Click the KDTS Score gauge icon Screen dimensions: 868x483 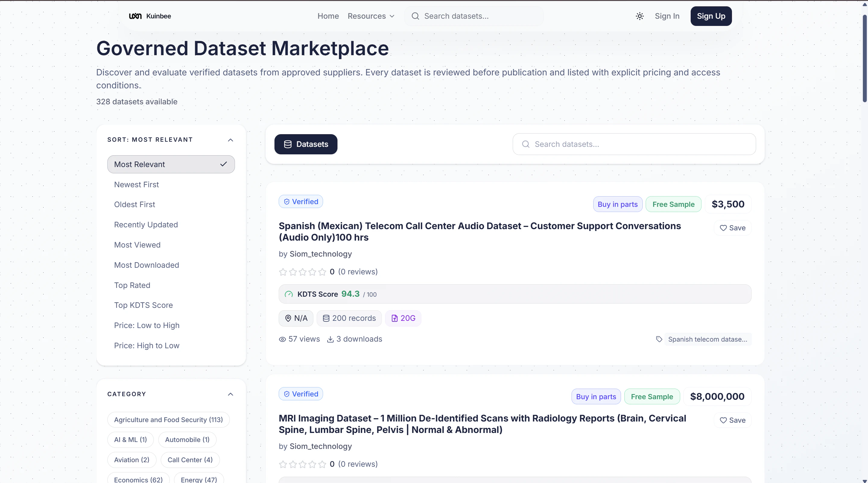click(289, 294)
